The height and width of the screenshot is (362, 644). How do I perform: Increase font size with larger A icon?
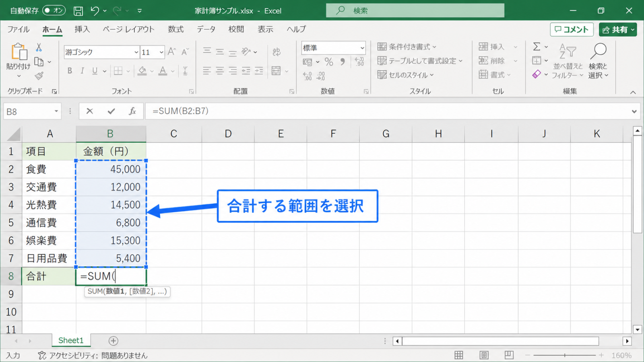172,52
